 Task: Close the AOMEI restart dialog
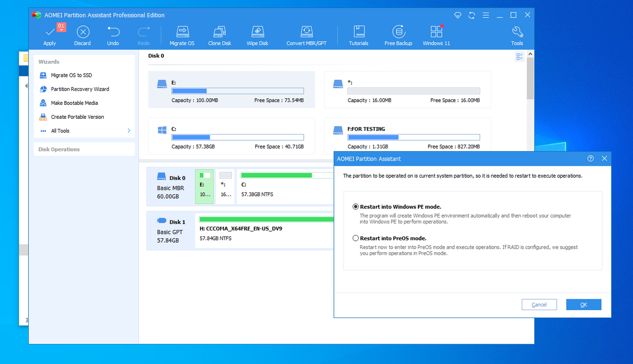[604, 159]
